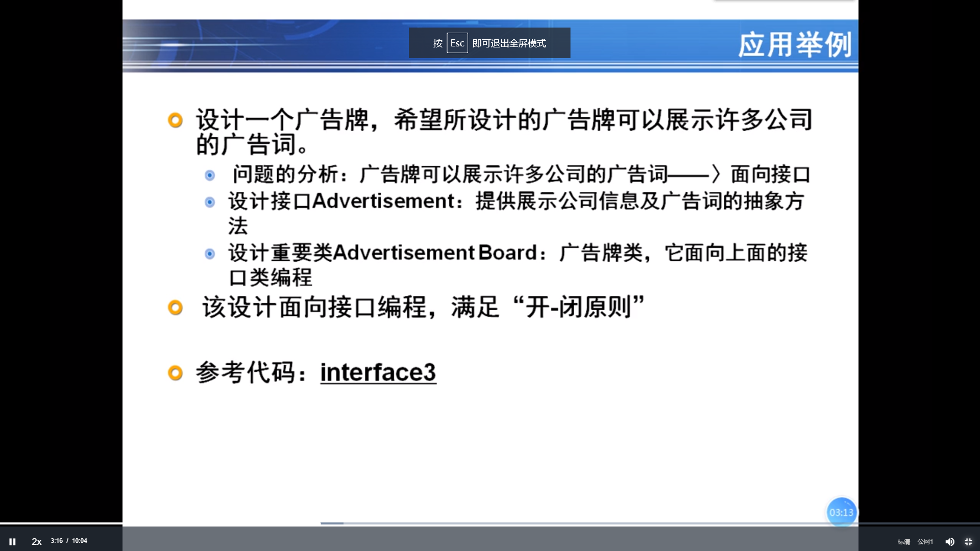
Task: Click the blue bullet beside 设计重要类AdvertisementBoard
Action: pos(210,254)
